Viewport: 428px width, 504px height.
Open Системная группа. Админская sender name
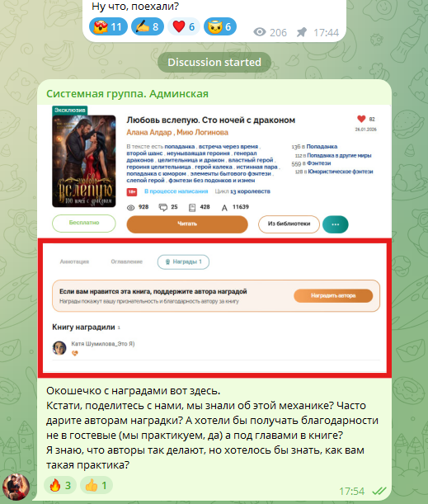click(127, 94)
